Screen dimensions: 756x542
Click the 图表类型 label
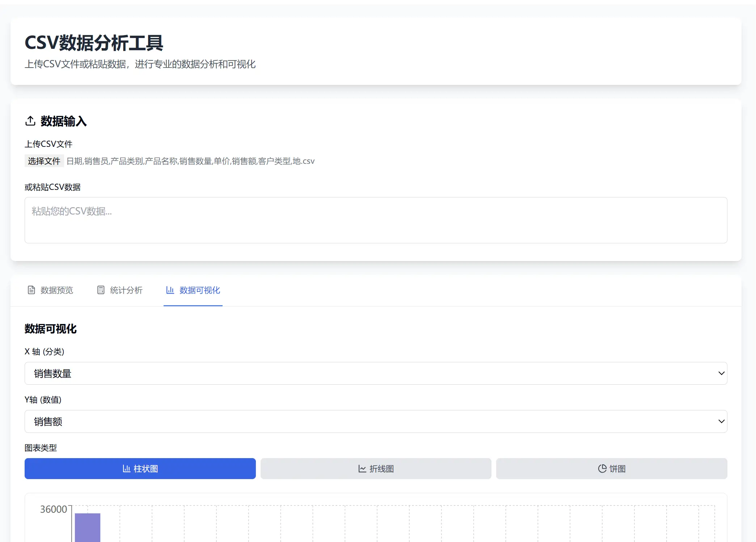(x=41, y=448)
